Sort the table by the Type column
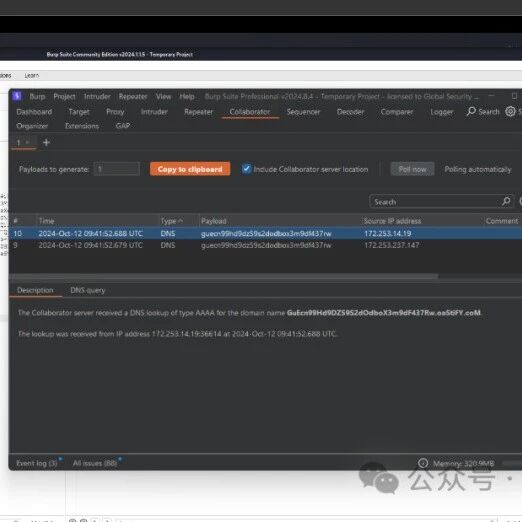Screen dimensions: 522x522 172,221
